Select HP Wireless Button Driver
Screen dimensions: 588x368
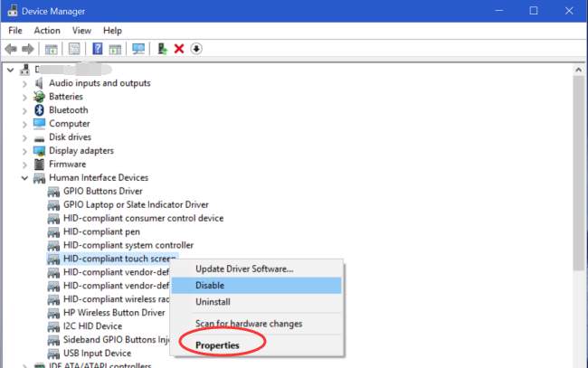click(114, 313)
